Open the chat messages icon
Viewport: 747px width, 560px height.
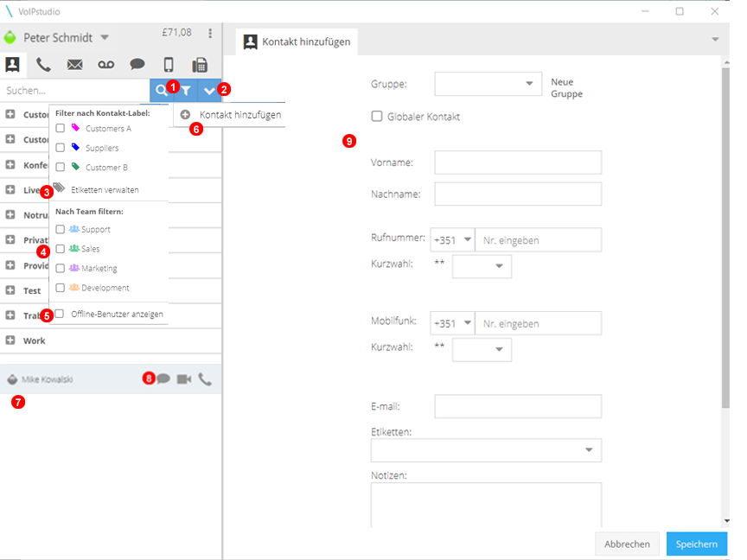click(x=137, y=64)
